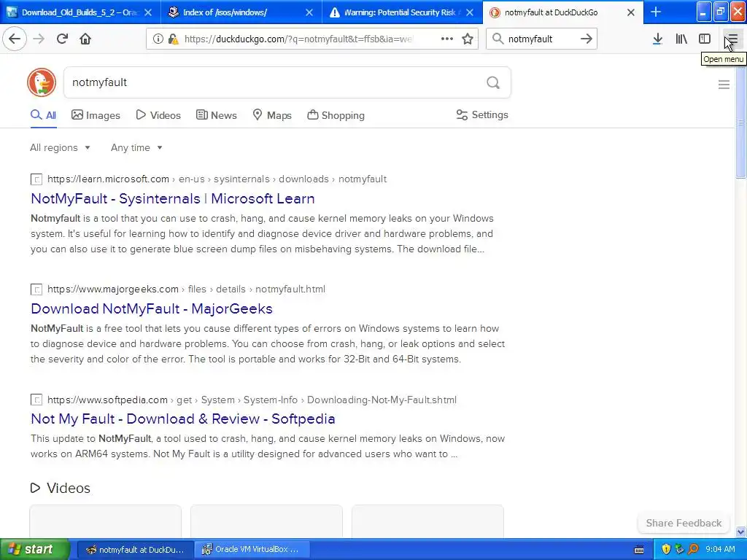Select notmyfault at DuckDu... taskbar button
Viewport: 747px width, 560px height.
(135, 550)
